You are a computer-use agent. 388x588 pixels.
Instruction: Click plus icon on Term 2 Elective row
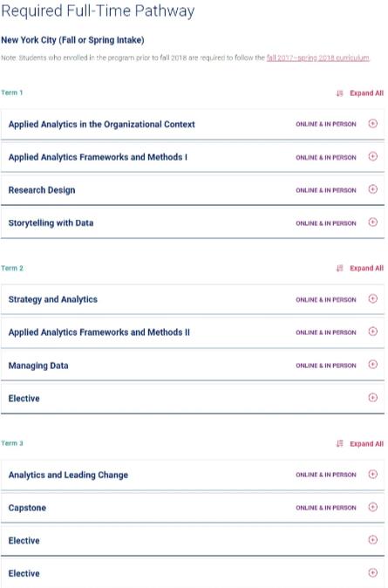coord(372,397)
